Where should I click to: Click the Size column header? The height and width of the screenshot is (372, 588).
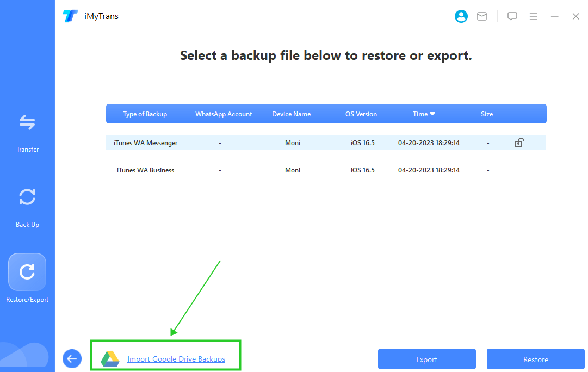coord(487,114)
